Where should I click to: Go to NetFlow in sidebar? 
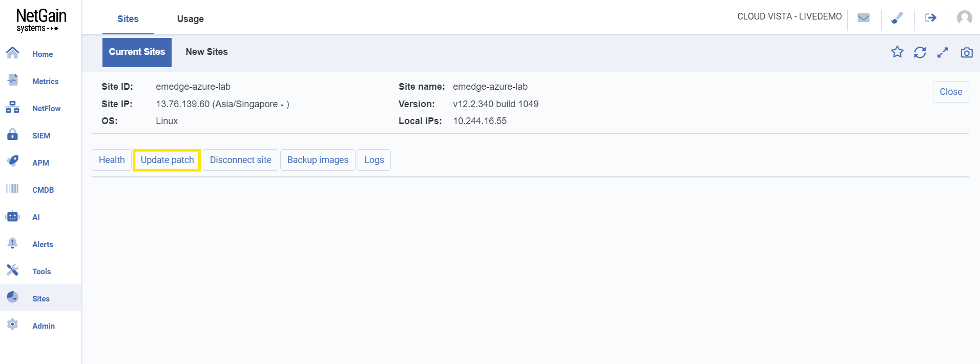47,109
